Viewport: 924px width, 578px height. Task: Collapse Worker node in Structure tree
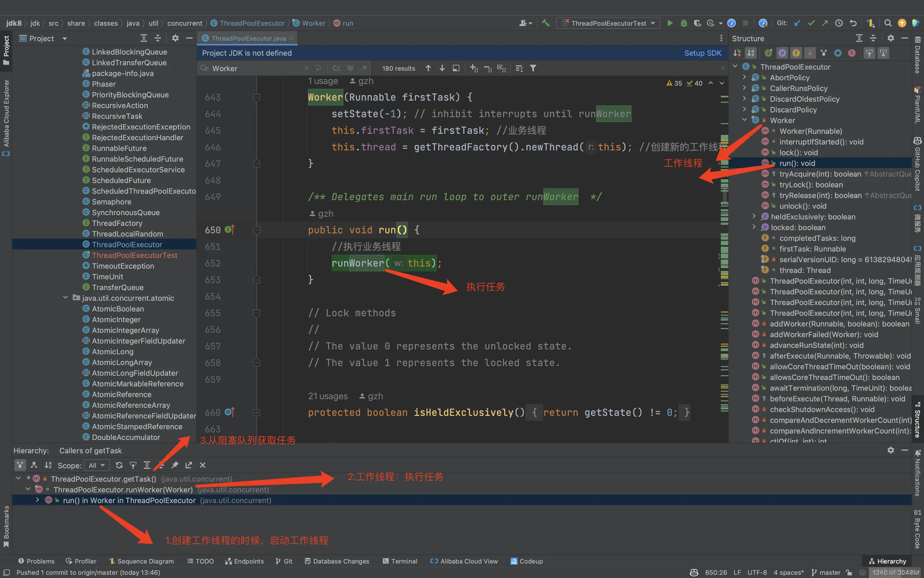[x=744, y=120]
